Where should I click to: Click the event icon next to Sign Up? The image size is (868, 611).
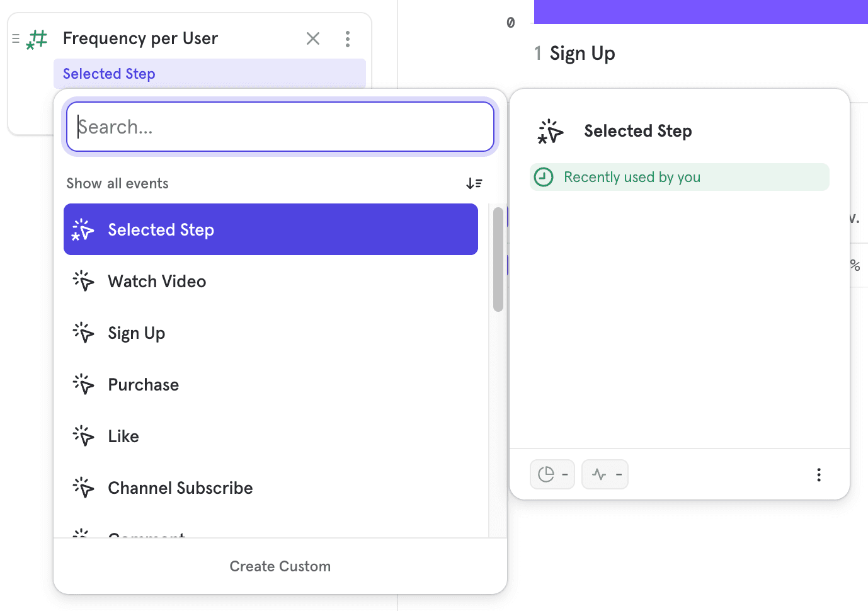83,333
